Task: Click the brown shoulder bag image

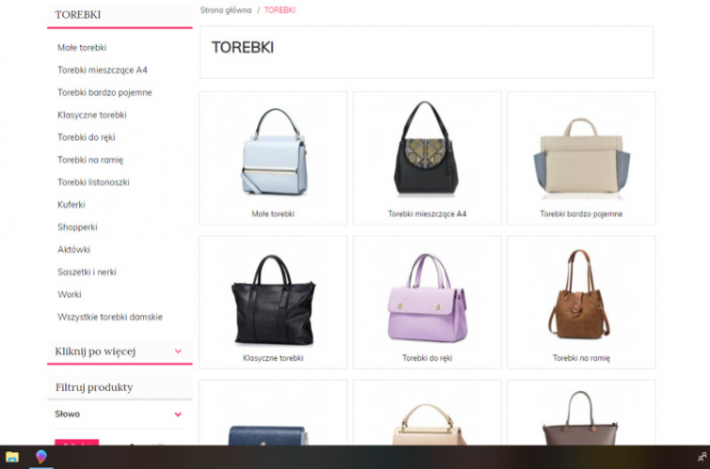Action: [x=581, y=293]
